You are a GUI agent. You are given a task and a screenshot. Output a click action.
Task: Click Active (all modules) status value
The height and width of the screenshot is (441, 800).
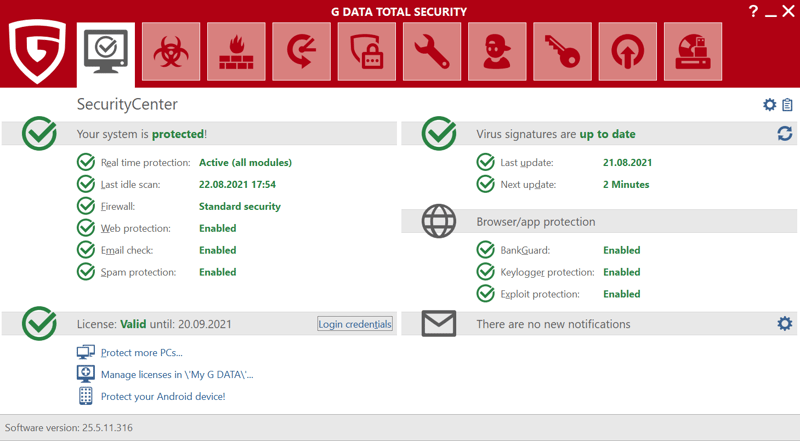[x=245, y=163]
